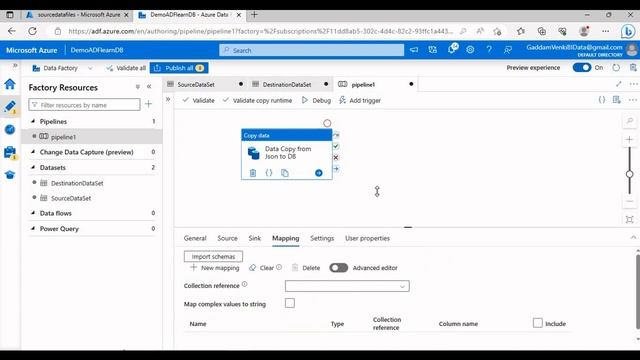The image size is (640, 360).
Task: Select SourceDataSet in resource tree
Action: (71, 198)
